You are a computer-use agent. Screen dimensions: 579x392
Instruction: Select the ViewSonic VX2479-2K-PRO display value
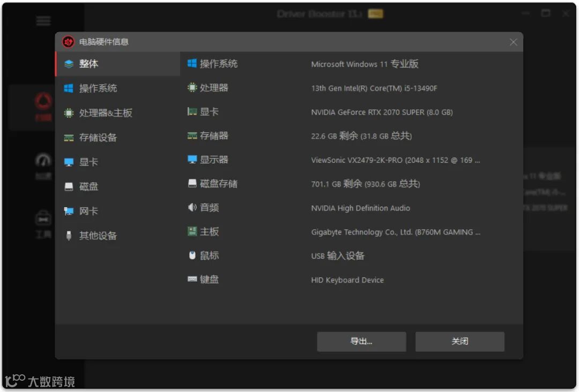pos(396,160)
